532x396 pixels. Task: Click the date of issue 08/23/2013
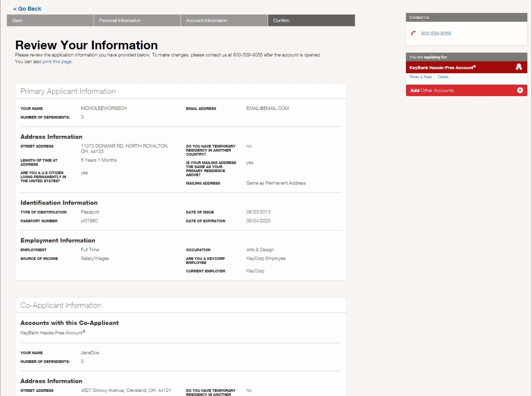[258, 212]
